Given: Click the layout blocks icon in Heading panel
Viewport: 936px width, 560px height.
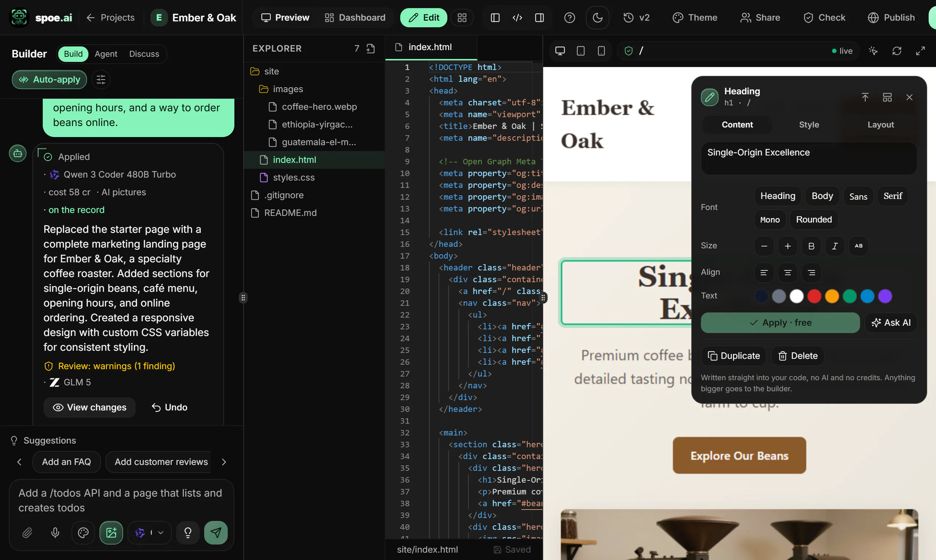Looking at the screenshot, I should (887, 97).
